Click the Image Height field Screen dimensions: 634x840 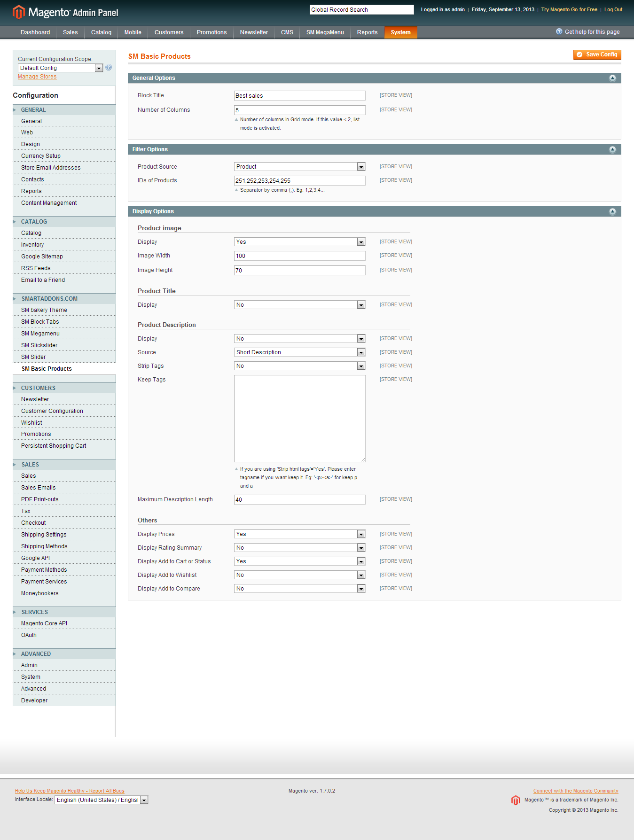pos(300,271)
